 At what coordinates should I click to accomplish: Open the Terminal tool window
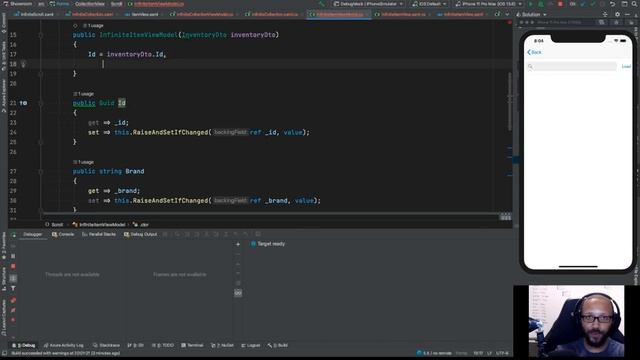point(192,345)
